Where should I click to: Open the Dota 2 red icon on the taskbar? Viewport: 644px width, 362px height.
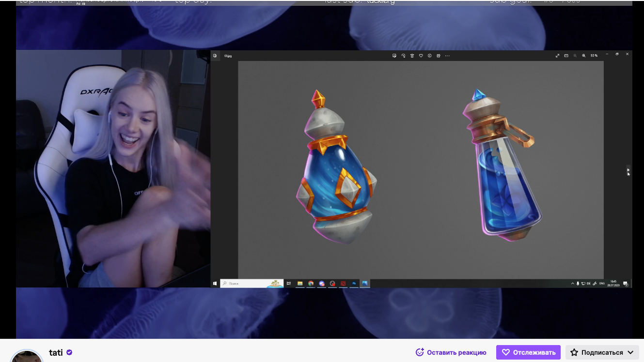[343, 283]
